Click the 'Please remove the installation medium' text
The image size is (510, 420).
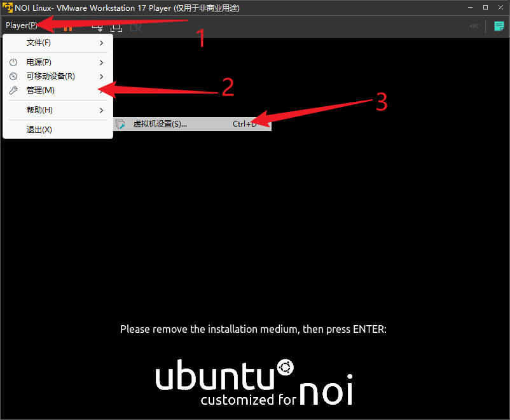tap(253, 329)
